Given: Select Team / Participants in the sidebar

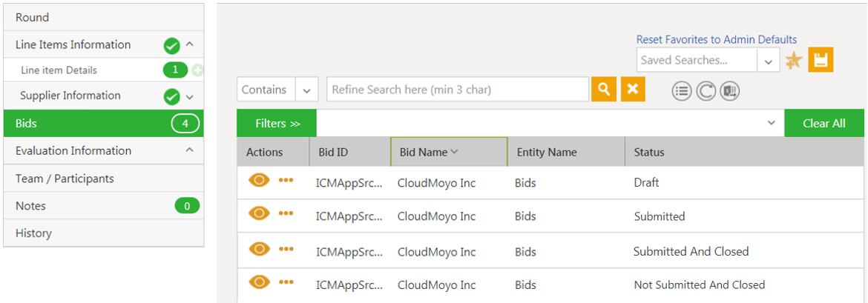Looking at the screenshot, I should (65, 179).
